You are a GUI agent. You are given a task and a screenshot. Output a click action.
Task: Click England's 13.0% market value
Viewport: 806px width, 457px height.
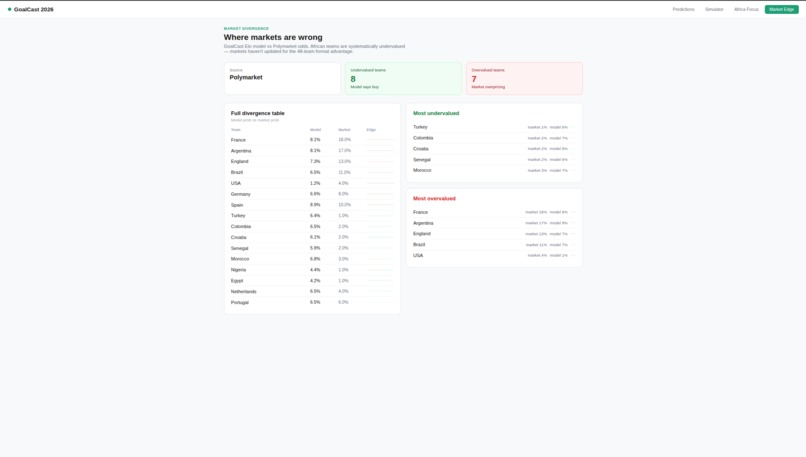click(344, 161)
